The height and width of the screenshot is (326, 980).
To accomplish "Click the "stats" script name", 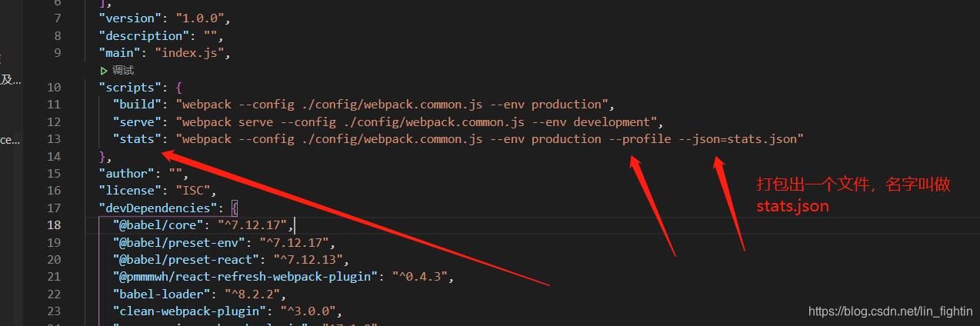I will [137, 139].
